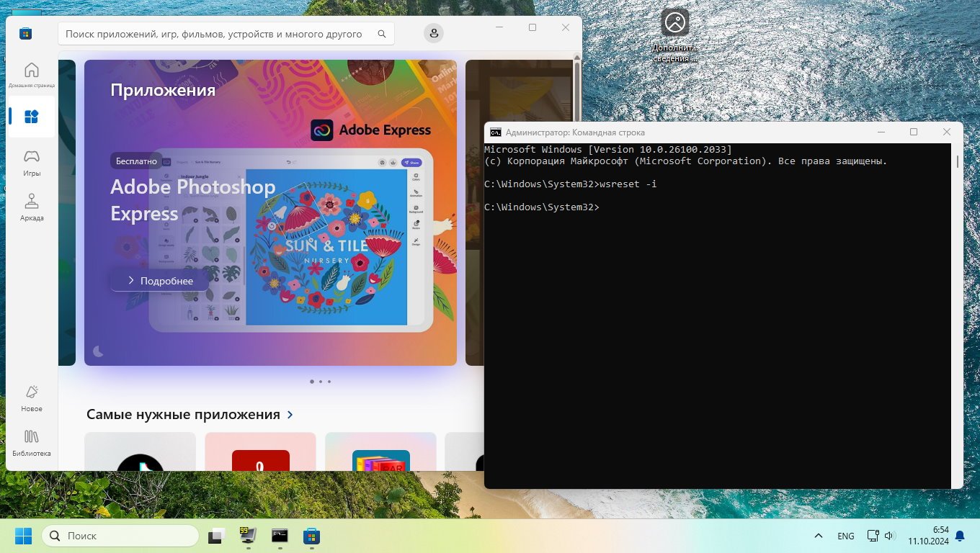Open the Home page in Store sidebar
The height and width of the screenshot is (553, 980).
pyautogui.click(x=32, y=75)
